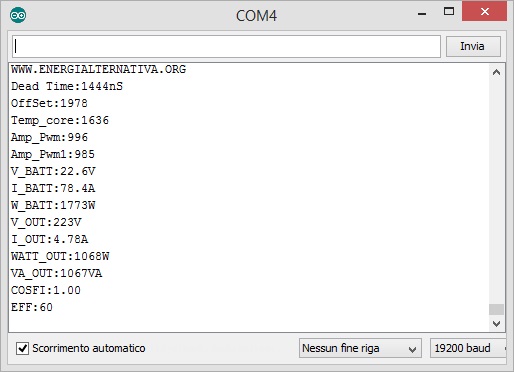Click the VA_OUT:1067VA line
The width and height of the screenshot is (514, 372).
[56, 273]
